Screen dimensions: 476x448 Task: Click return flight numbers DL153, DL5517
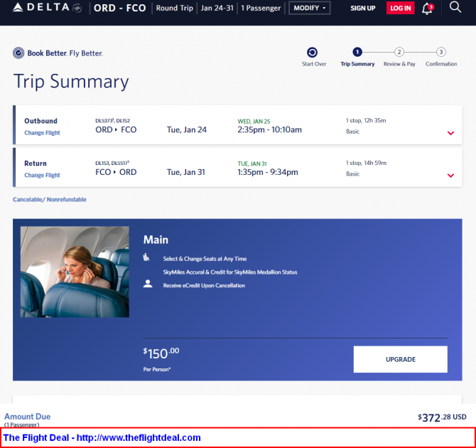click(x=112, y=163)
